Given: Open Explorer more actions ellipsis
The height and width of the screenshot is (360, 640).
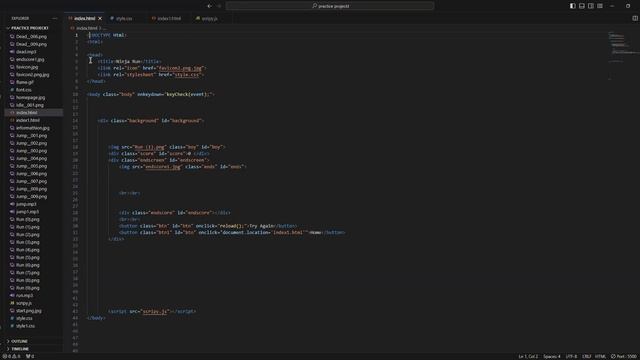Looking at the screenshot, I should click(x=55, y=18).
